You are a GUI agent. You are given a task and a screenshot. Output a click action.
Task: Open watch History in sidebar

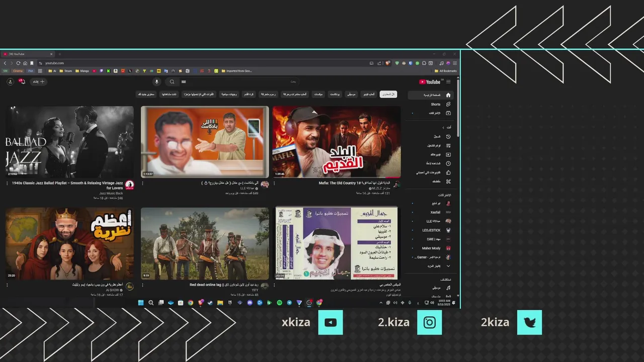pyautogui.click(x=430, y=136)
